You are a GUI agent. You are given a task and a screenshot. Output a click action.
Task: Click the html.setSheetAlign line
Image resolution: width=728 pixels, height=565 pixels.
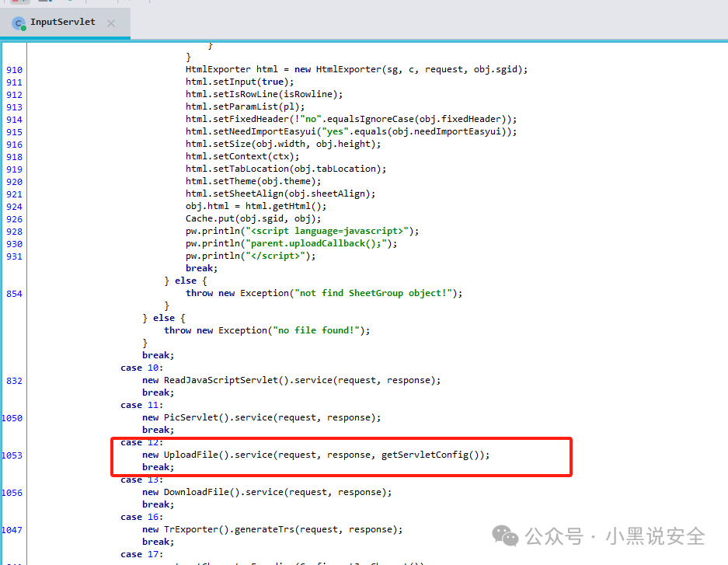coord(280,194)
